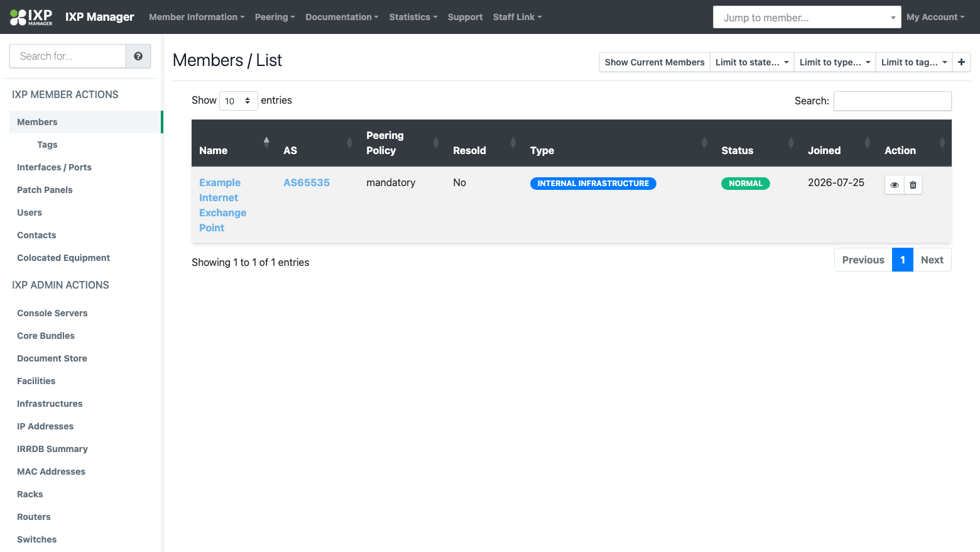
Task: Click the INTERNAL INFRASTRUCTURE type badge
Action: (x=593, y=184)
